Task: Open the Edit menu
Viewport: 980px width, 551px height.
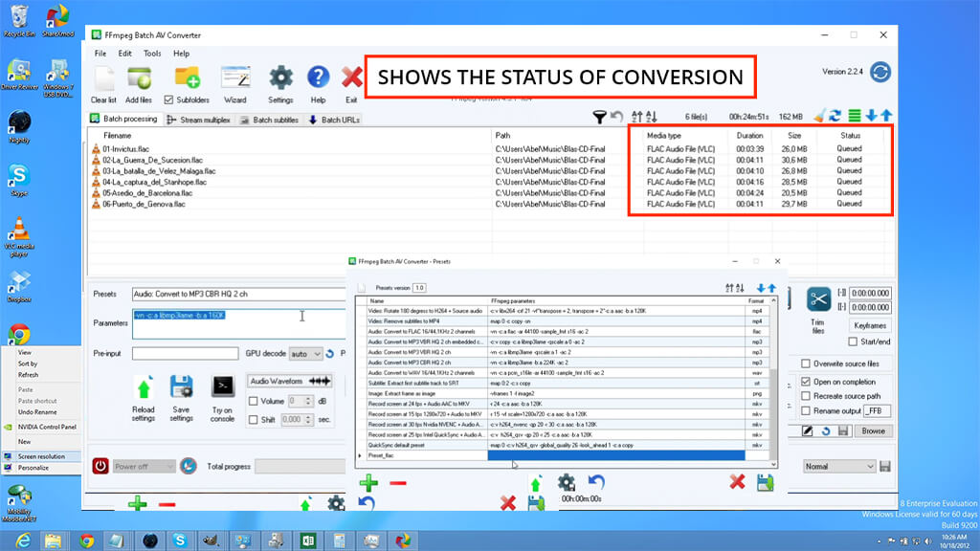Action: coord(125,54)
